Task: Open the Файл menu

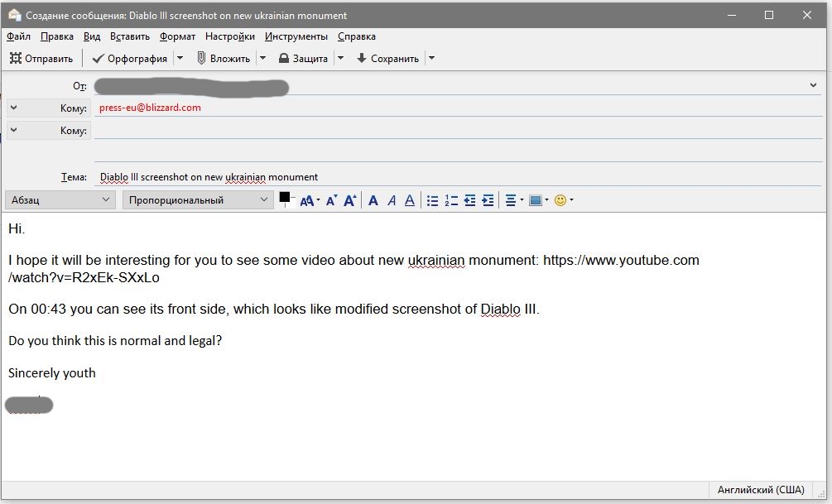Action: coord(18,36)
